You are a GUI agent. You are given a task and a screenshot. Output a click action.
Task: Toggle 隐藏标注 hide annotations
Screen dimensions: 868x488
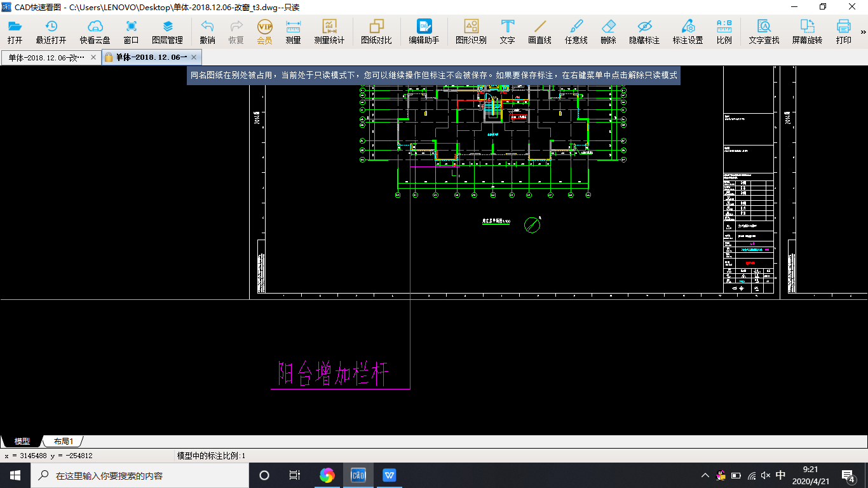point(644,32)
